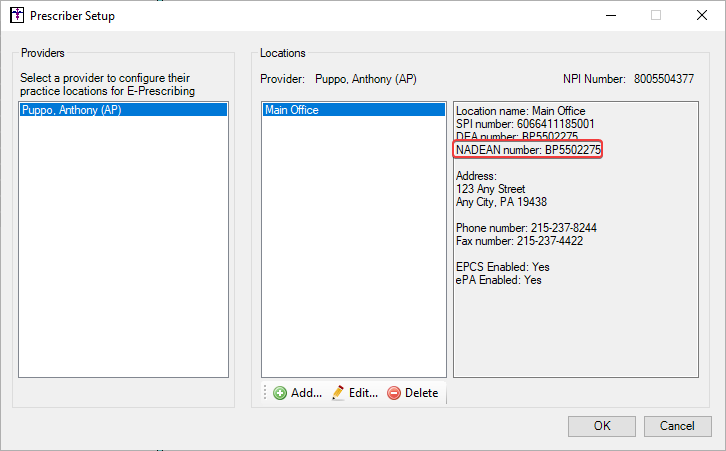Click the pencil Edit icon
Screen dimensions: 726x451
(338, 393)
